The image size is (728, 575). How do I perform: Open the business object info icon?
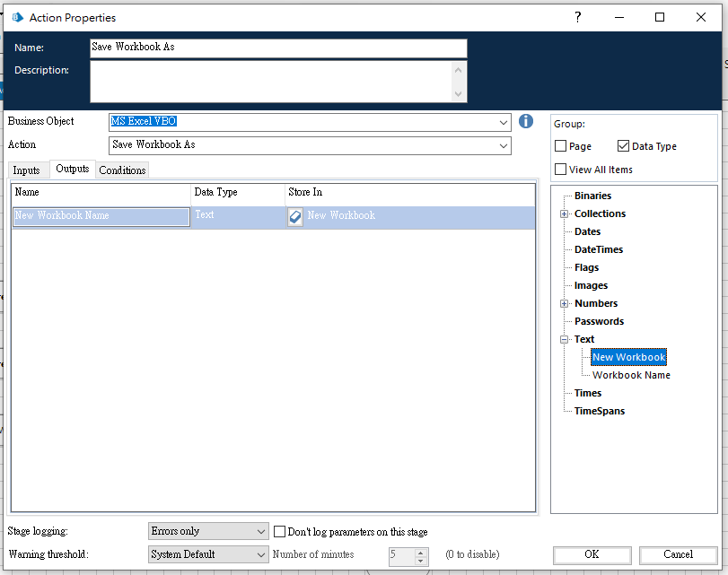(525, 121)
